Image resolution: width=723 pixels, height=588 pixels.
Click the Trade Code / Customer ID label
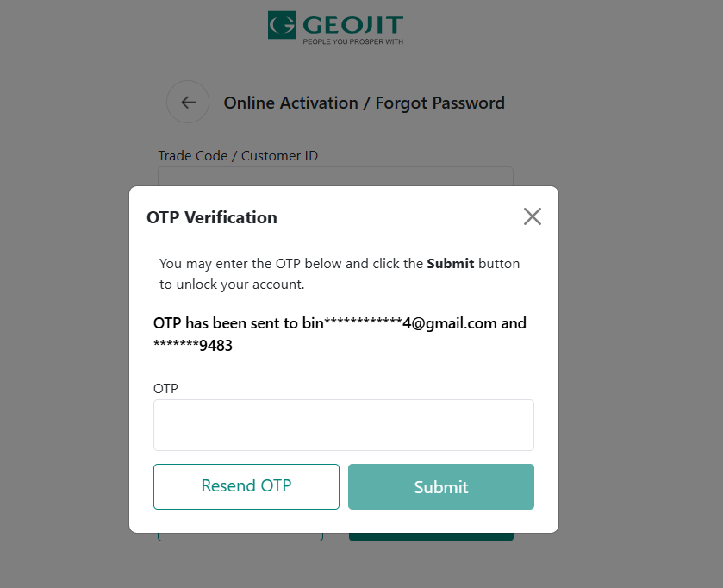click(238, 156)
